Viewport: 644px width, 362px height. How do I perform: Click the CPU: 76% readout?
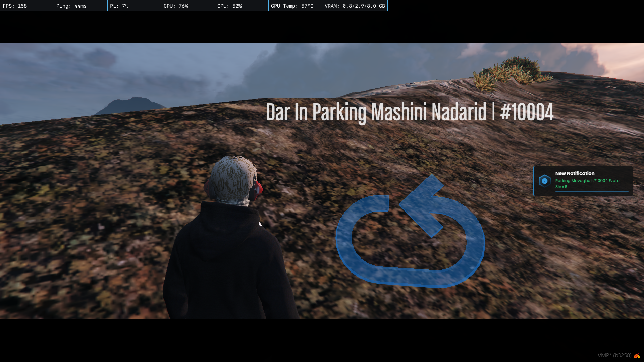(188, 6)
